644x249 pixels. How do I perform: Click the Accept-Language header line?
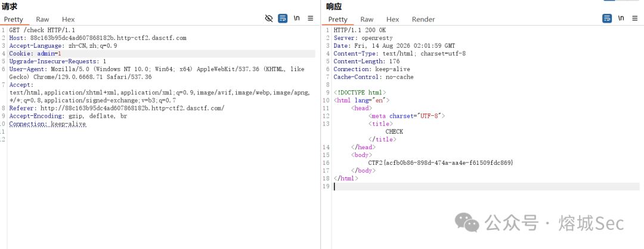63,46
